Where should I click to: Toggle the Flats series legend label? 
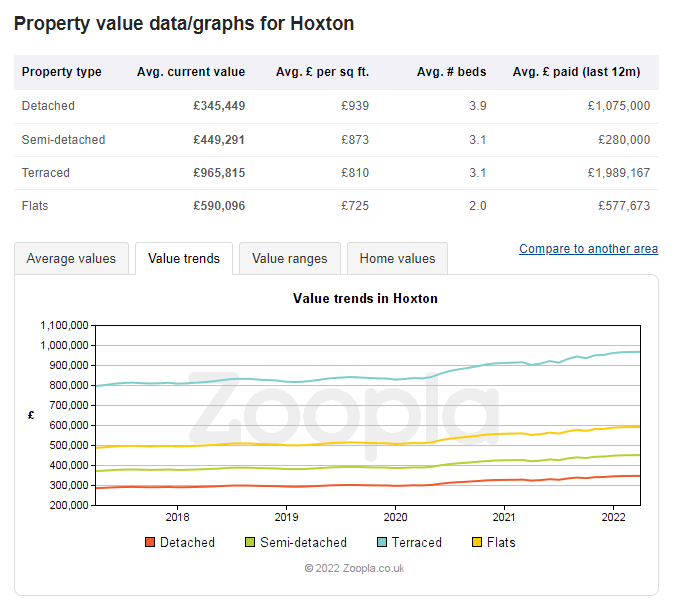(501, 542)
